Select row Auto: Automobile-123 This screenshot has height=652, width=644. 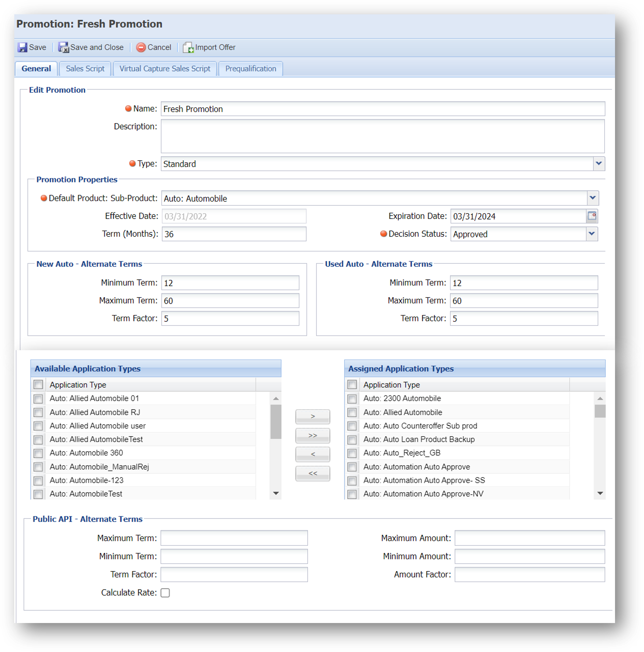pos(143,480)
